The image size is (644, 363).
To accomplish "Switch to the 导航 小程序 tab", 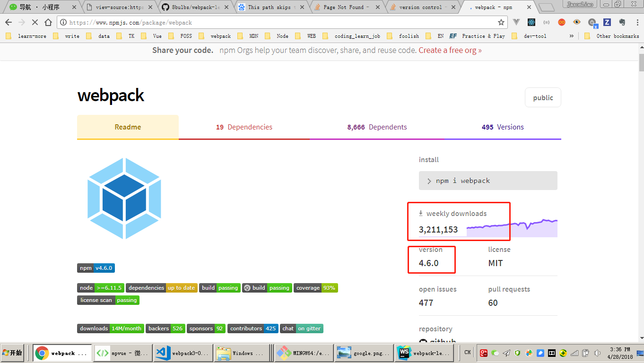I will (43, 7).
